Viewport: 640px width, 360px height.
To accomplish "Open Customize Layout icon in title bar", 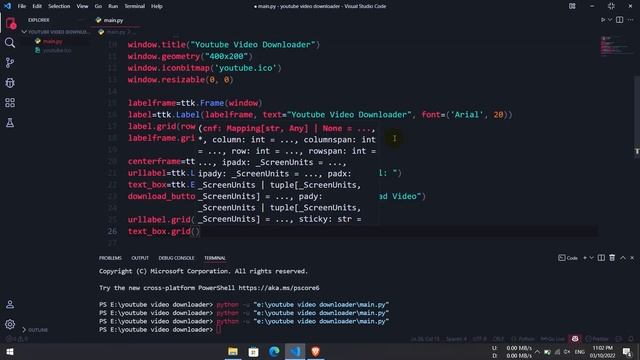I will [x=572, y=6].
